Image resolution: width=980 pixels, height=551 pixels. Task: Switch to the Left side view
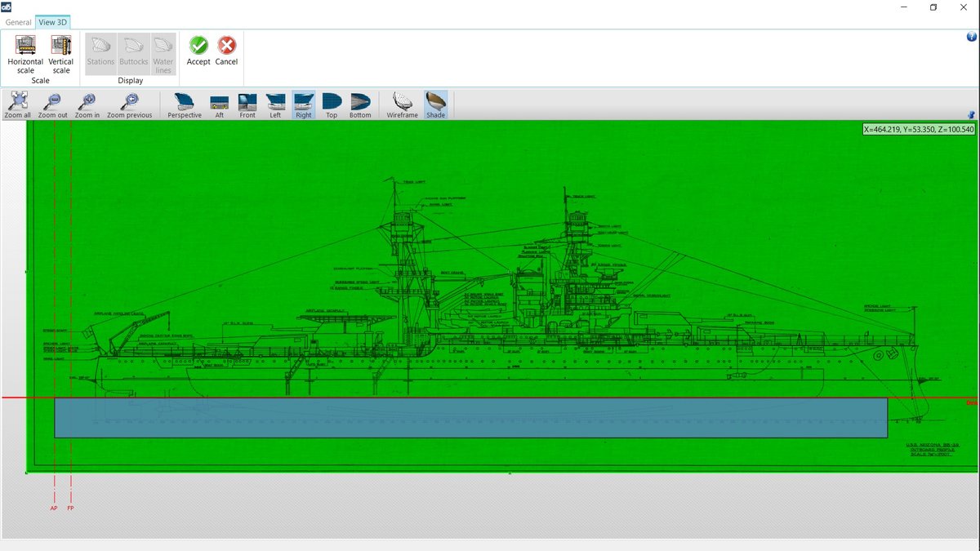(x=275, y=105)
